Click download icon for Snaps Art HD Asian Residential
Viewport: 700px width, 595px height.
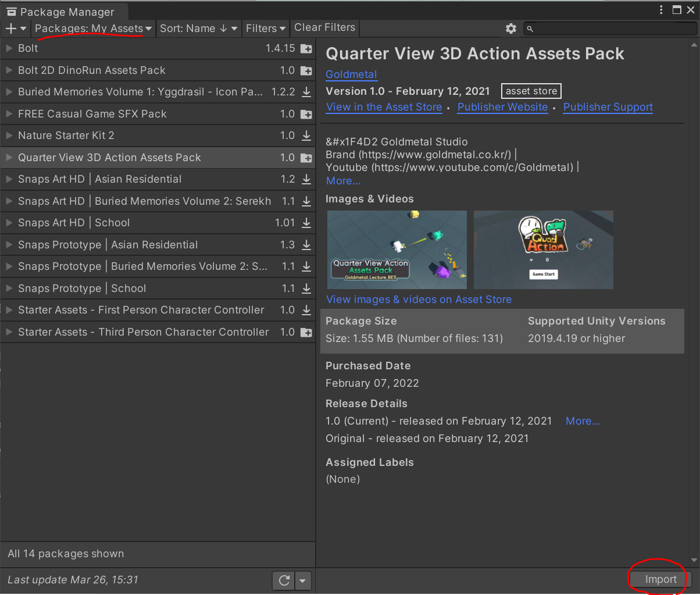tap(306, 179)
